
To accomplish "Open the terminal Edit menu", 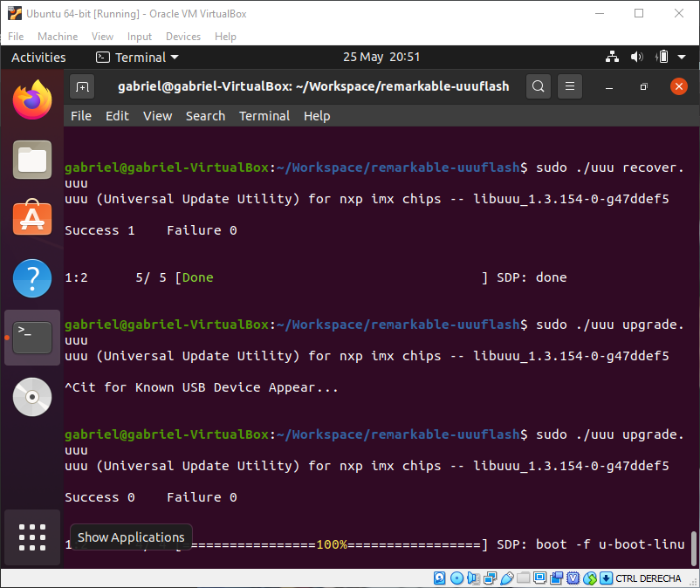I will (117, 116).
